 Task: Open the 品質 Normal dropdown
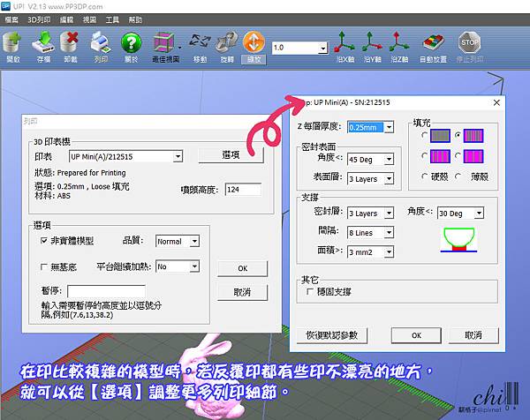[x=194, y=241]
